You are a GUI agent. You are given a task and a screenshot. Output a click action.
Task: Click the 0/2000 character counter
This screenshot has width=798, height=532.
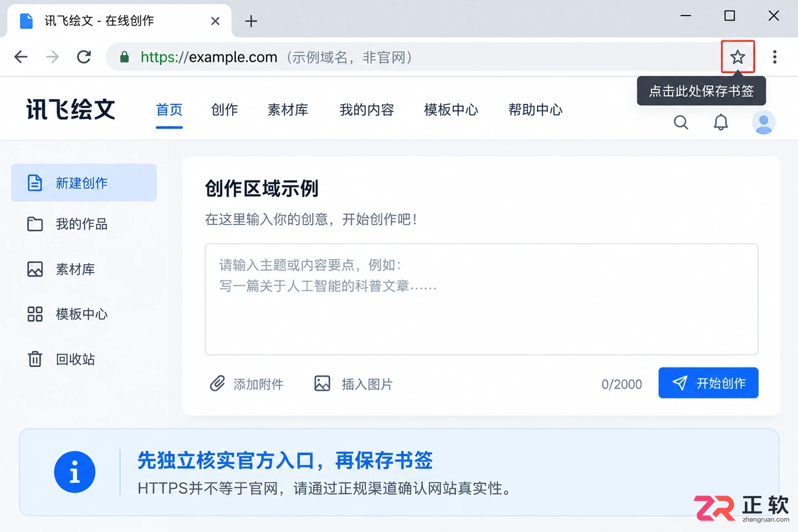click(x=622, y=384)
